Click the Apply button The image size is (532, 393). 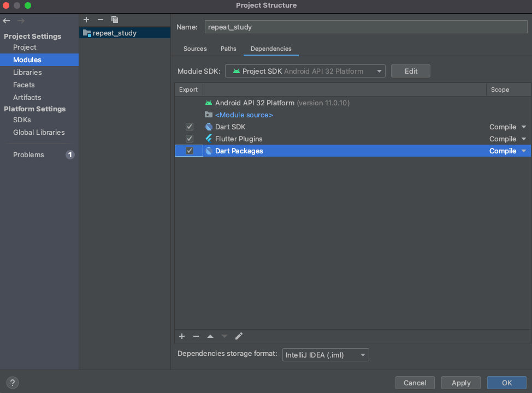pos(460,382)
